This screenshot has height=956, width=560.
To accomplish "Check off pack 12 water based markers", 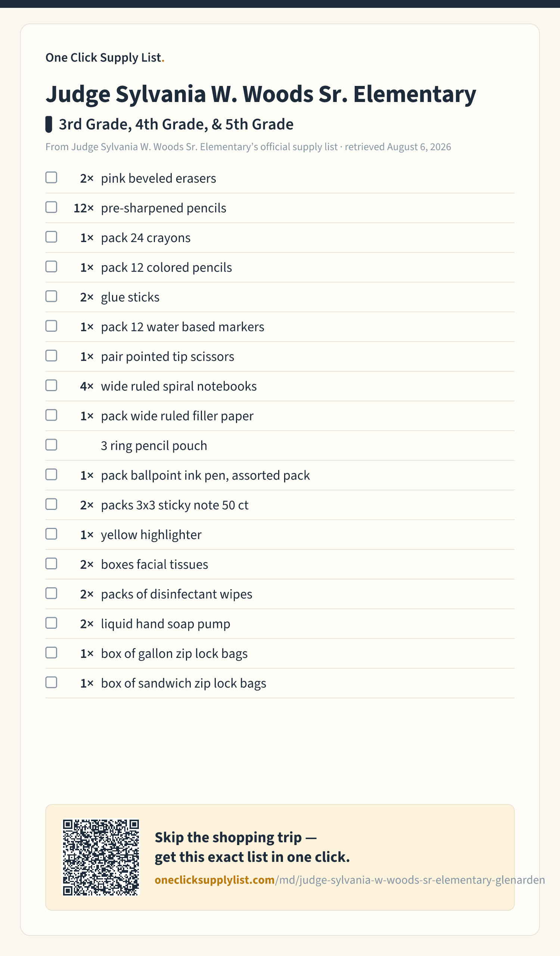I will 51,326.
